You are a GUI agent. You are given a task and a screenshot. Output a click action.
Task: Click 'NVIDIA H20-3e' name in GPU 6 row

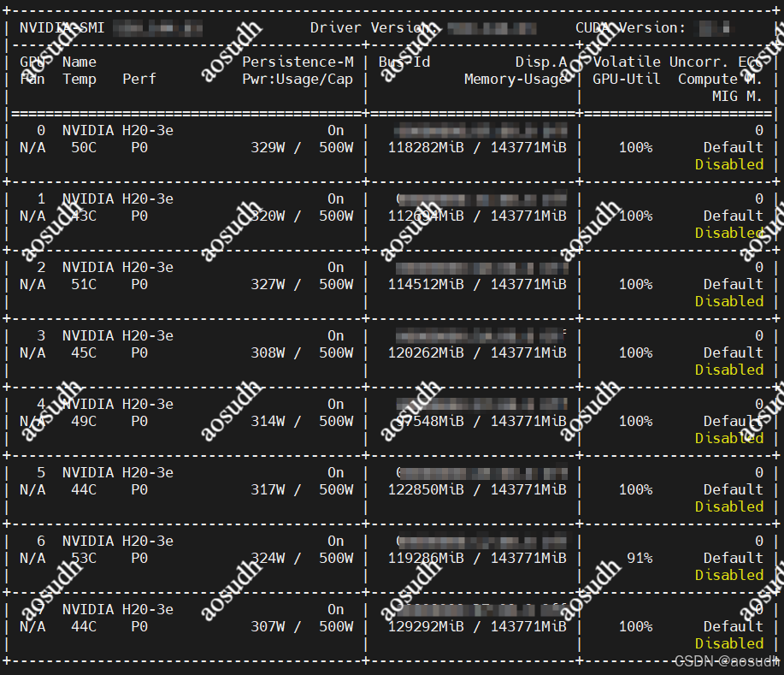pyautogui.click(x=117, y=542)
